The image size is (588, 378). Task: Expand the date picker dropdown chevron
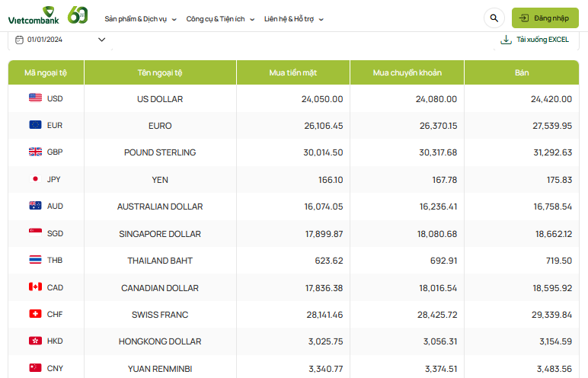[x=101, y=40]
